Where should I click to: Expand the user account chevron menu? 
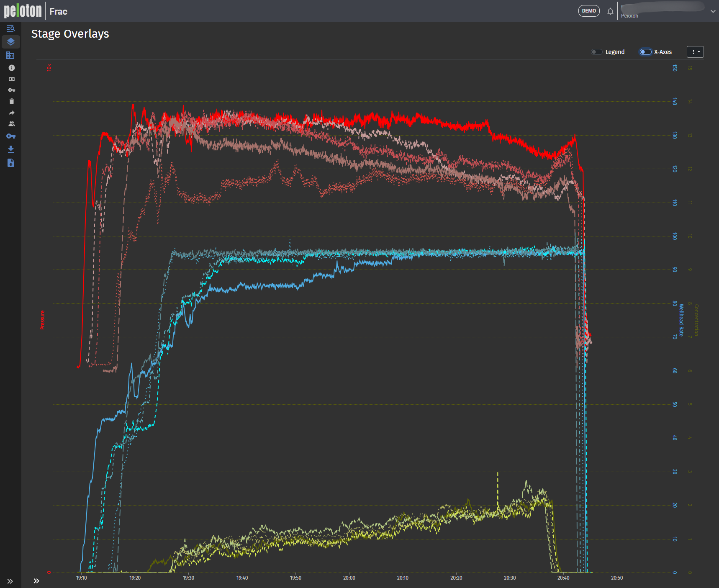pos(713,11)
